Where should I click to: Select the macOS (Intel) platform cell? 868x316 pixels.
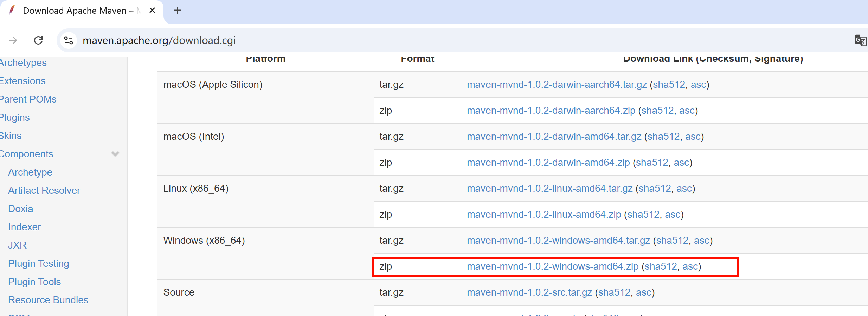265,150
